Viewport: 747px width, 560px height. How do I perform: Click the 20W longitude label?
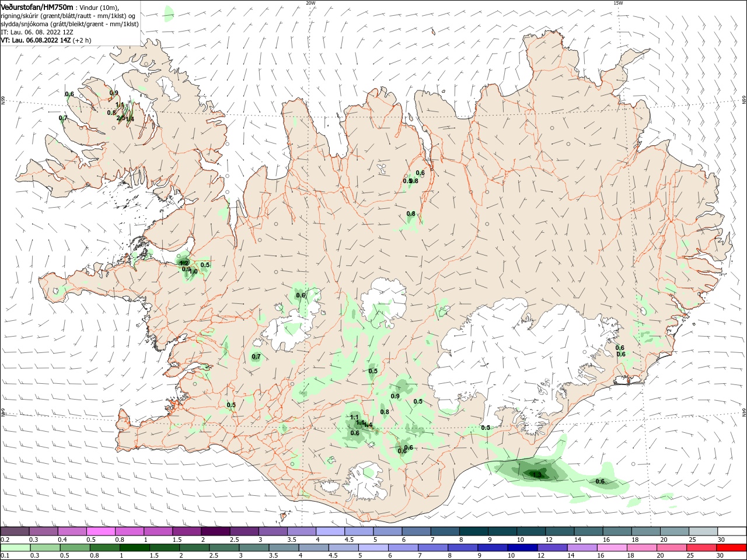coord(310,3)
